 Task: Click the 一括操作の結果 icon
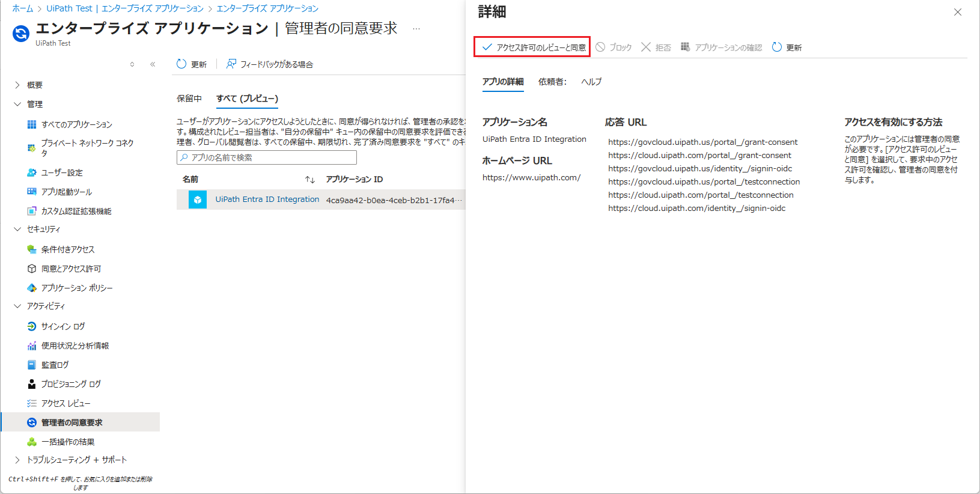pyautogui.click(x=32, y=442)
